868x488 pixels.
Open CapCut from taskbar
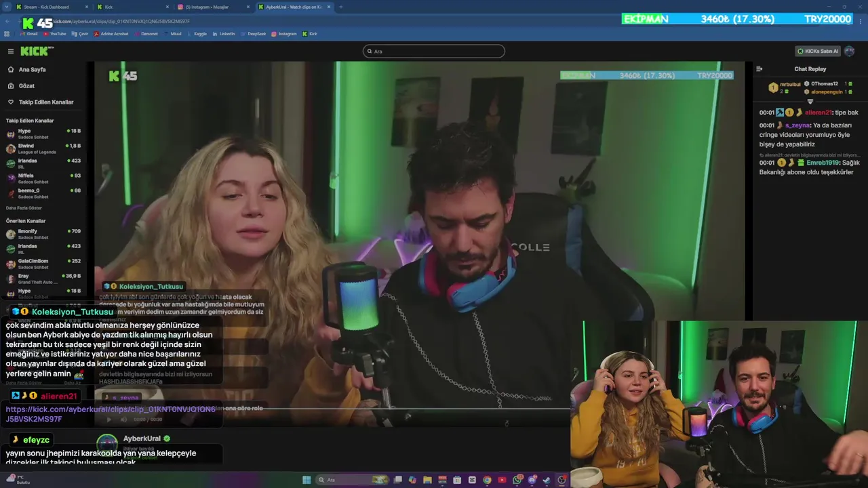(472, 480)
